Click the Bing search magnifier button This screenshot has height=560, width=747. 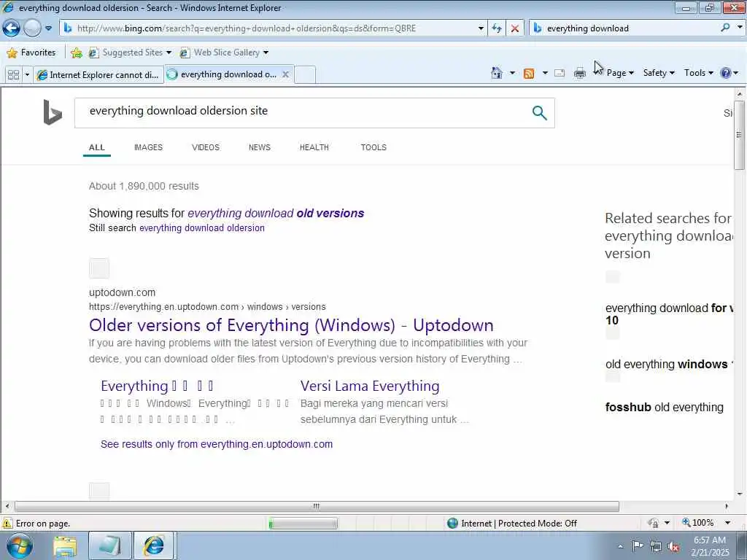click(x=539, y=113)
